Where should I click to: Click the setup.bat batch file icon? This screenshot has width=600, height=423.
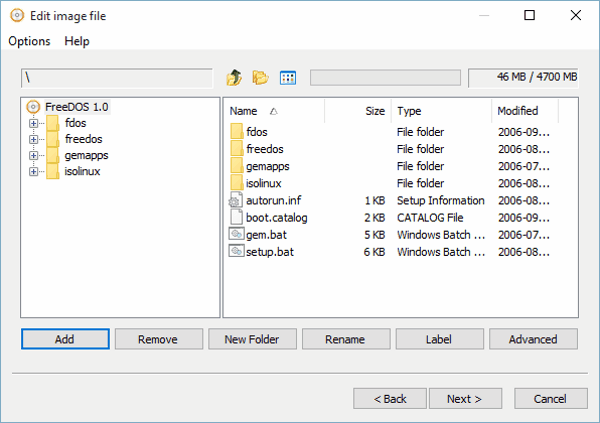point(236,251)
